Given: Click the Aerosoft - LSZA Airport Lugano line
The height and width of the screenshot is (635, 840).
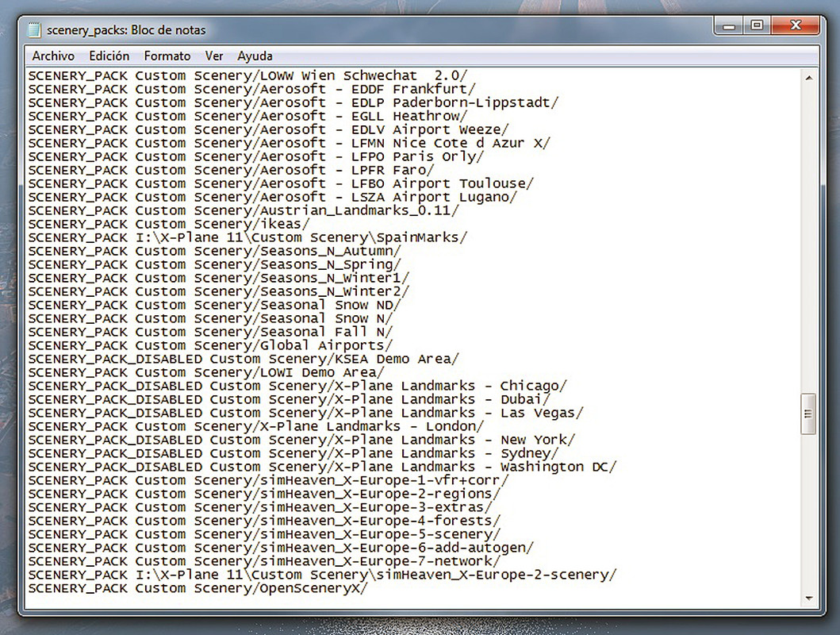Looking at the screenshot, I should pyautogui.click(x=273, y=197).
